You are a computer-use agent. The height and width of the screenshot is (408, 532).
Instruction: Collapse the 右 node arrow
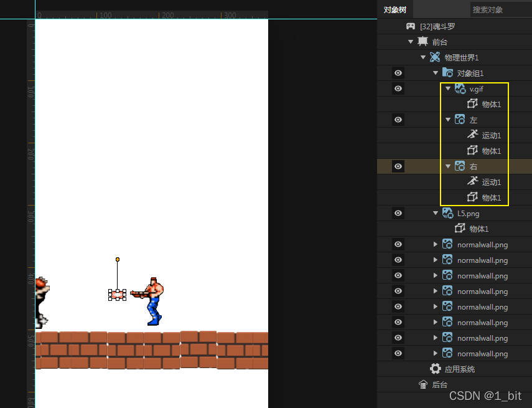(448, 166)
